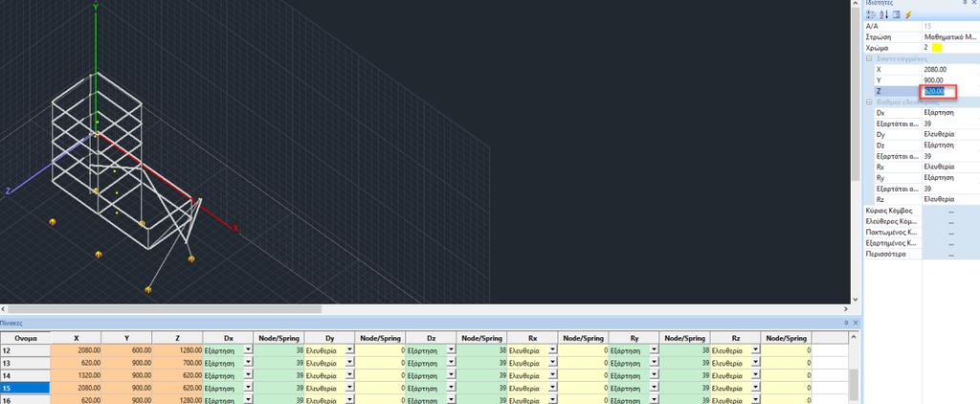Select the highlighted row 15 header
The height and width of the screenshot is (404, 980).
(x=25, y=387)
